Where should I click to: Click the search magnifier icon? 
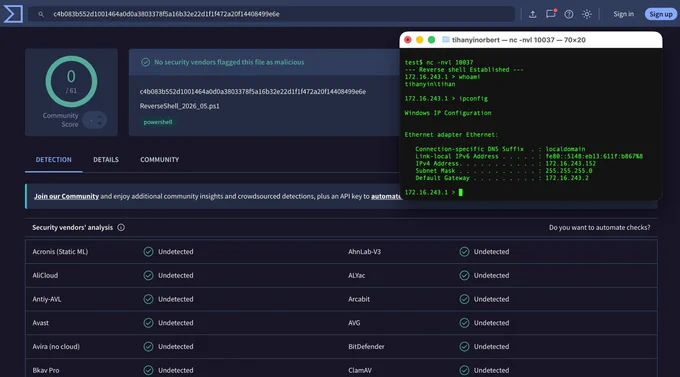click(41, 14)
